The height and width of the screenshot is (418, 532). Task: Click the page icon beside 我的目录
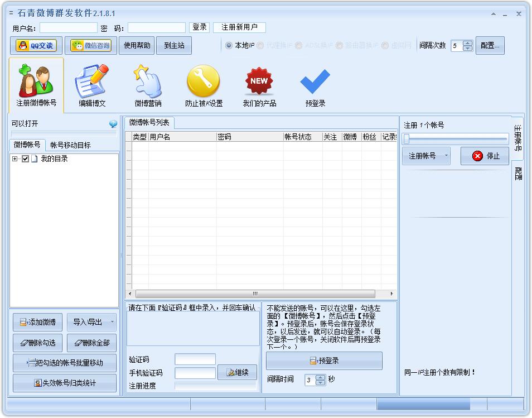tap(34, 158)
